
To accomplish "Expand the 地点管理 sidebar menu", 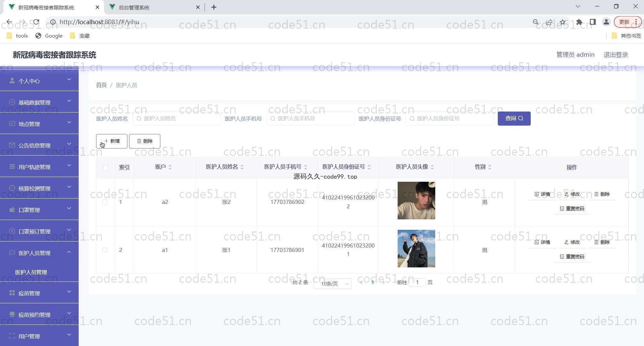I will tap(39, 124).
